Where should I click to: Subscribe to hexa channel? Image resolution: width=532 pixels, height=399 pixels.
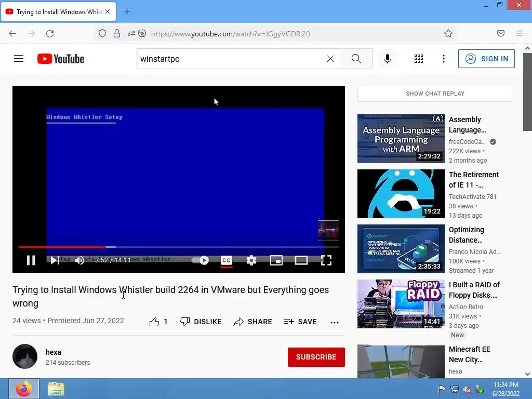(316, 357)
